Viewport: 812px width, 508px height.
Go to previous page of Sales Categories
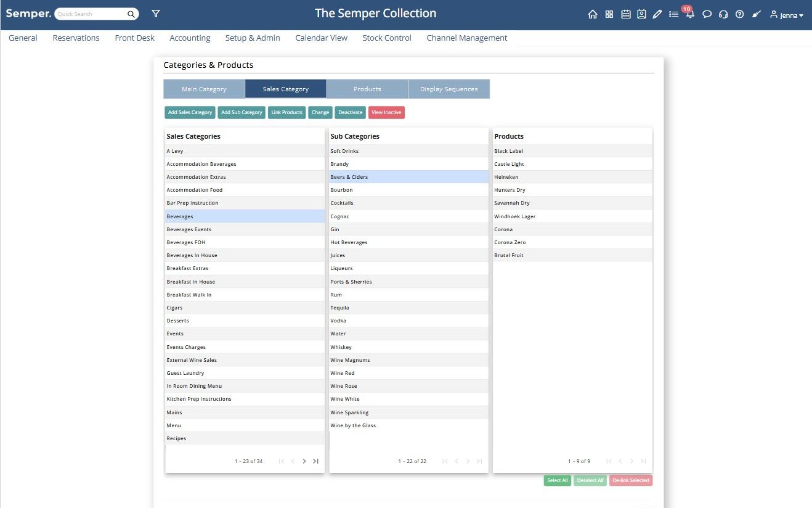[x=293, y=461]
